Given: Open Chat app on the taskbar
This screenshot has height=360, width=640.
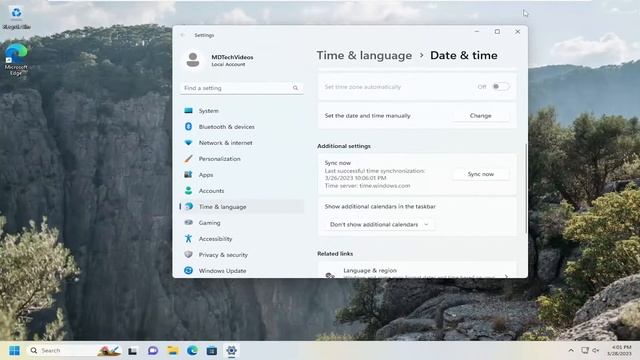Looking at the screenshot, I should 153,351.
